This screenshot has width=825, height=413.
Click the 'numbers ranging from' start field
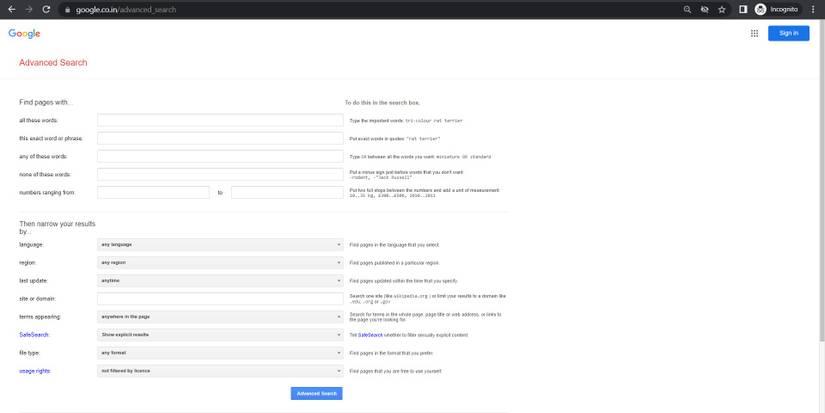pyautogui.click(x=153, y=193)
